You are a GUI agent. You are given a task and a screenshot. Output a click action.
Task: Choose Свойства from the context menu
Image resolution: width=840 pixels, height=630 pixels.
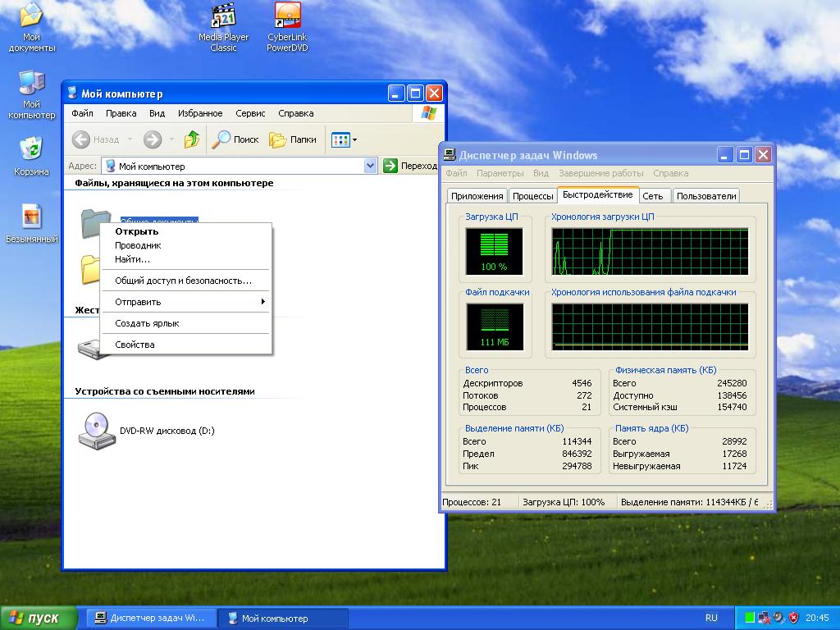click(185, 345)
